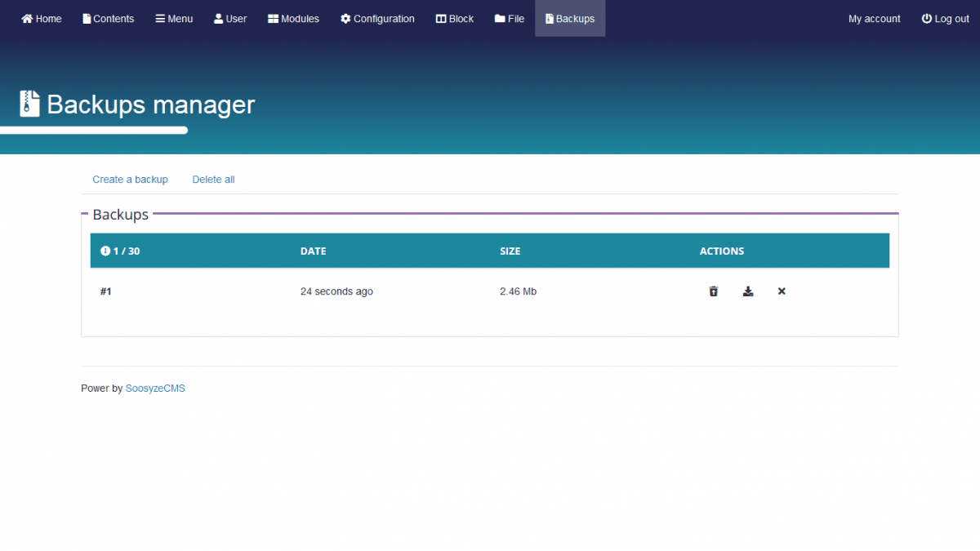Open the My account page
The image size is (980, 551).
point(874,19)
